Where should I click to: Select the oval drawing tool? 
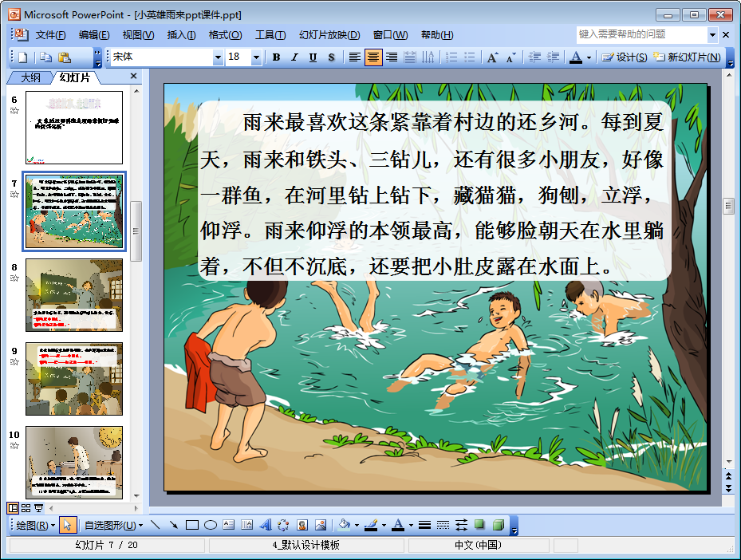point(211,525)
